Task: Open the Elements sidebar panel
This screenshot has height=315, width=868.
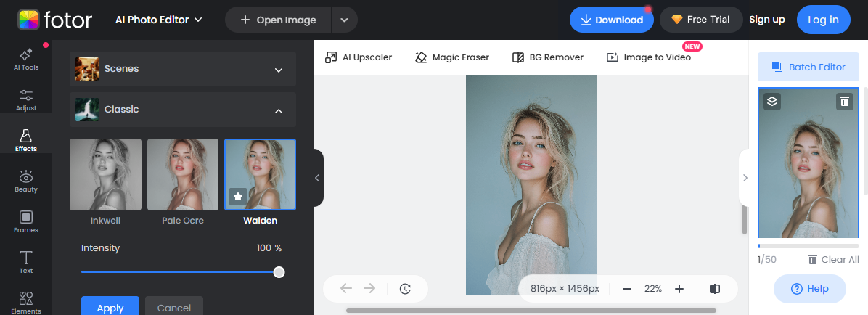Action: tap(26, 302)
